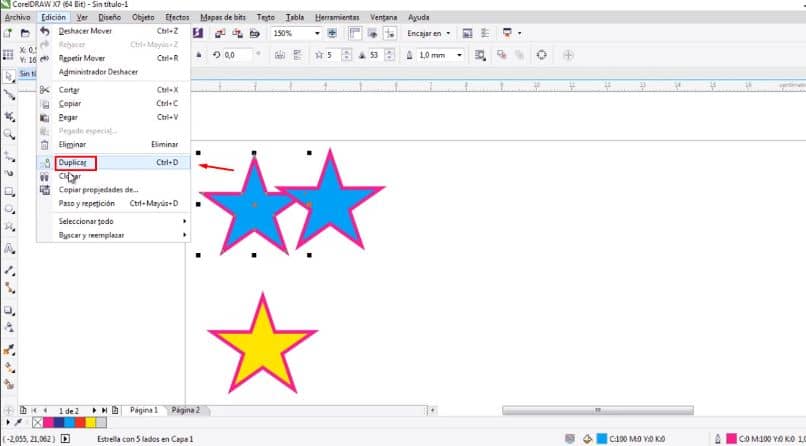Click the horizontal scrollbar thumb
806x446 pixels.
point(598,410)
